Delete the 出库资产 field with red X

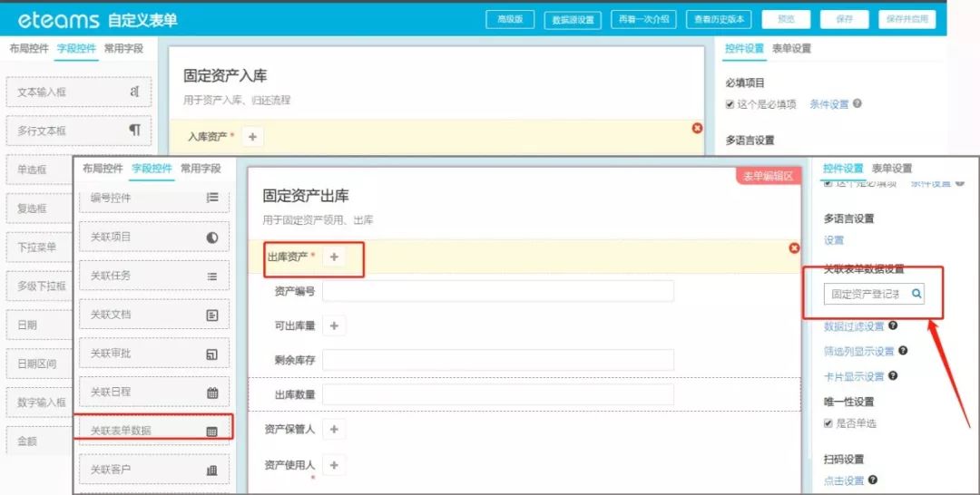(794, 247)
